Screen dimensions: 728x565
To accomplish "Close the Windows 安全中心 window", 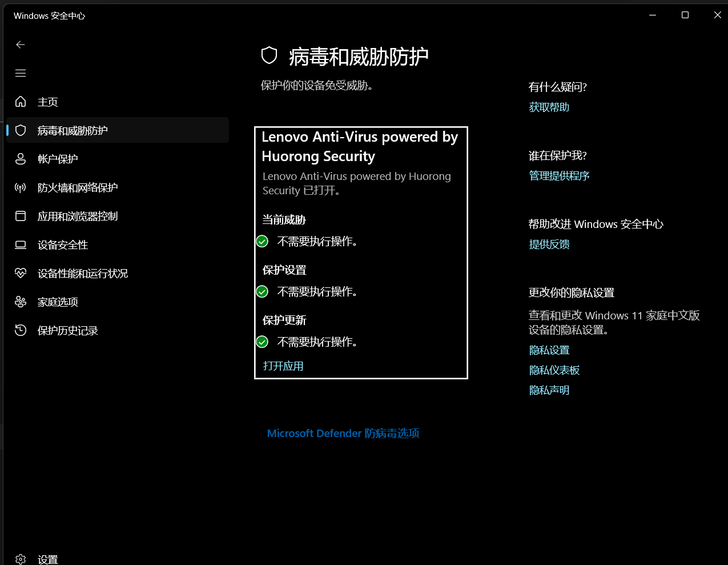I will [718, 15].
